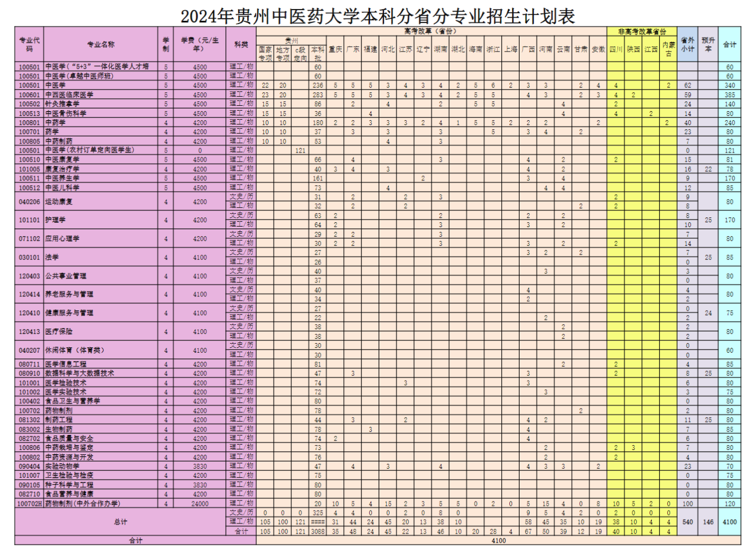Viewport: 756px width, 553px height.
Task: Click the 预升本 column header
Action: [708, 45]
